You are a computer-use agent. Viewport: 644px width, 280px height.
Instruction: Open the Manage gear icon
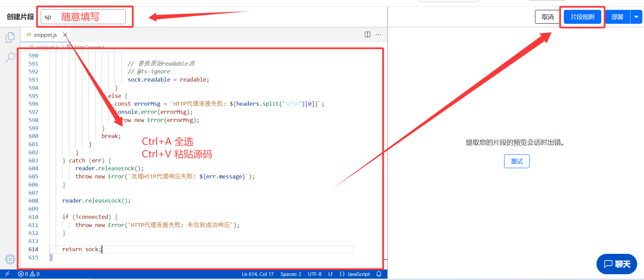[x=10, y=259]
